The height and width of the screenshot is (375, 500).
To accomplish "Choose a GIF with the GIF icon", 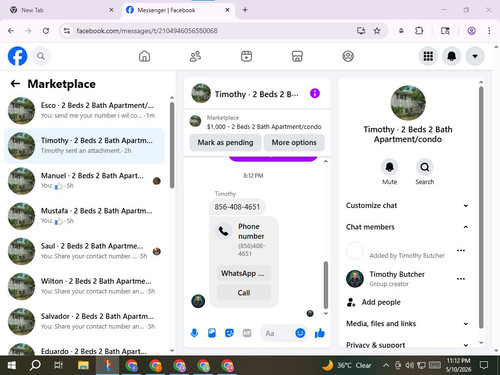I will click(x=247, y=333).
